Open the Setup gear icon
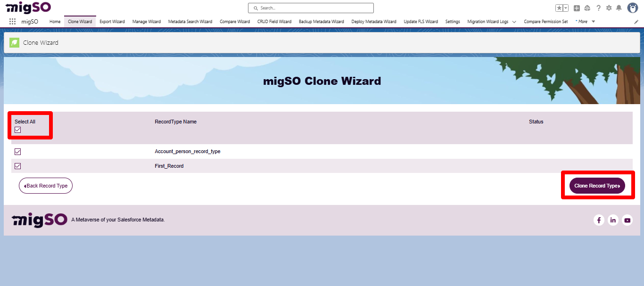 pyautogui.click(x=609, y=8)
